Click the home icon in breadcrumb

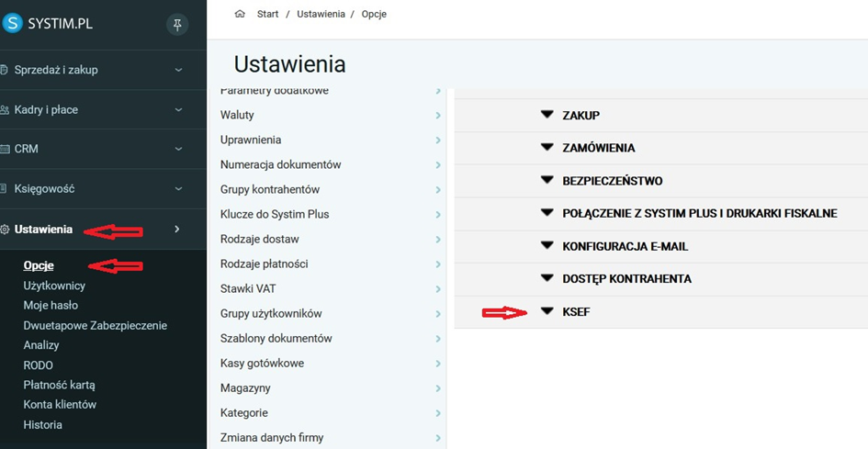pyautogui.click(x=240, y=14)
